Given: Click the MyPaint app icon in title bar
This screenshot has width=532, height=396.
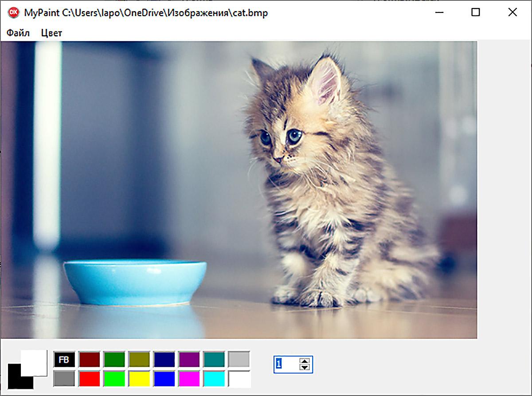Looking at the screenshot, I should [x=13, y=12].
